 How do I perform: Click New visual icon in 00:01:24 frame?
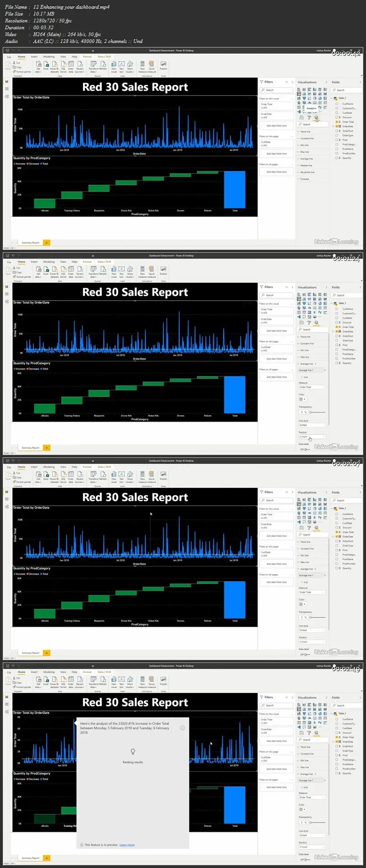[x=114, y=270]
